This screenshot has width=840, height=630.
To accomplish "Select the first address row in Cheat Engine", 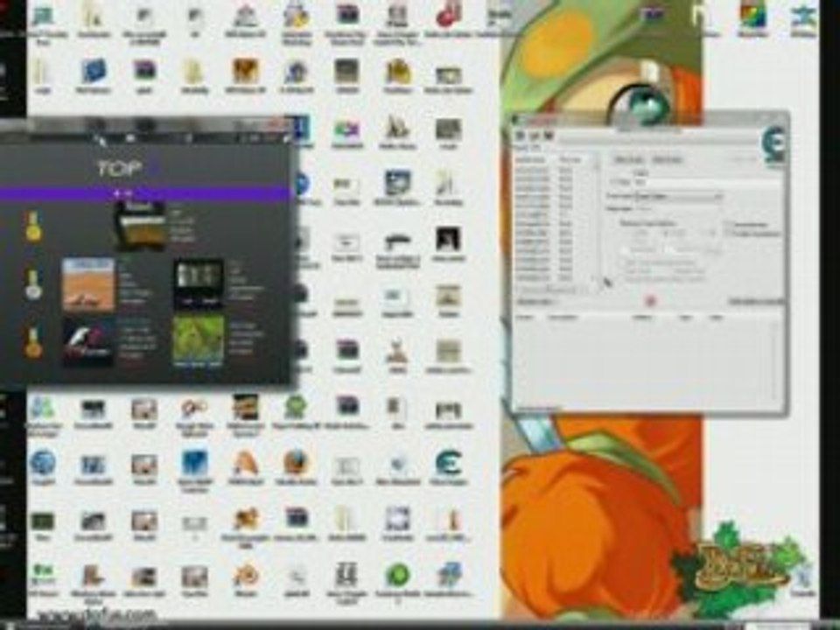I will click(x=552, y=171).
